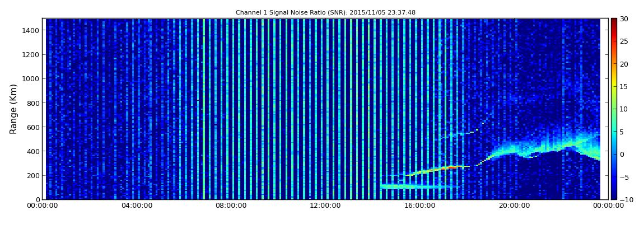Click the 1400 range tick label

click(x=31, y=30)
